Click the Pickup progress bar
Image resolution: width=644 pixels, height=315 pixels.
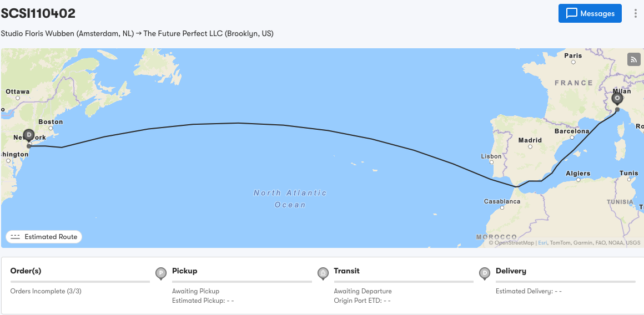coord(241,282)
